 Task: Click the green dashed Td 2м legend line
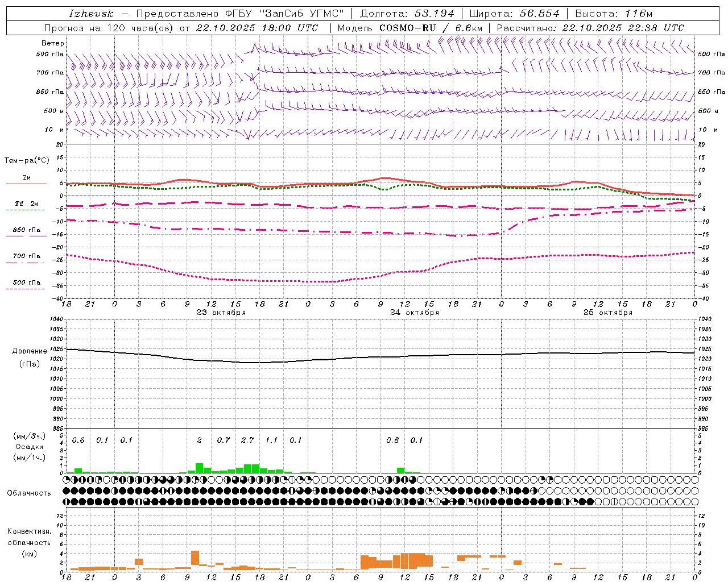[25, 210]
